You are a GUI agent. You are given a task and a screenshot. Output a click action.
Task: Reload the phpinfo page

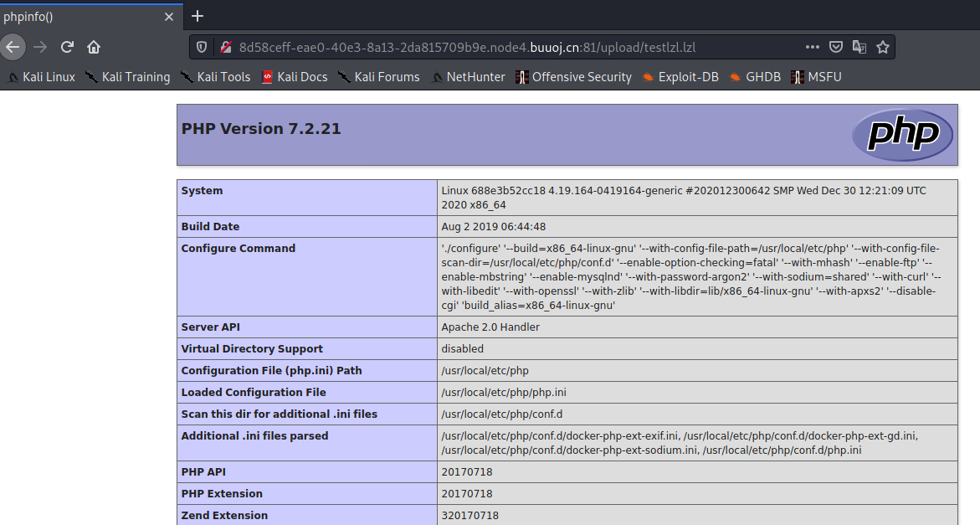pos(67,47)
